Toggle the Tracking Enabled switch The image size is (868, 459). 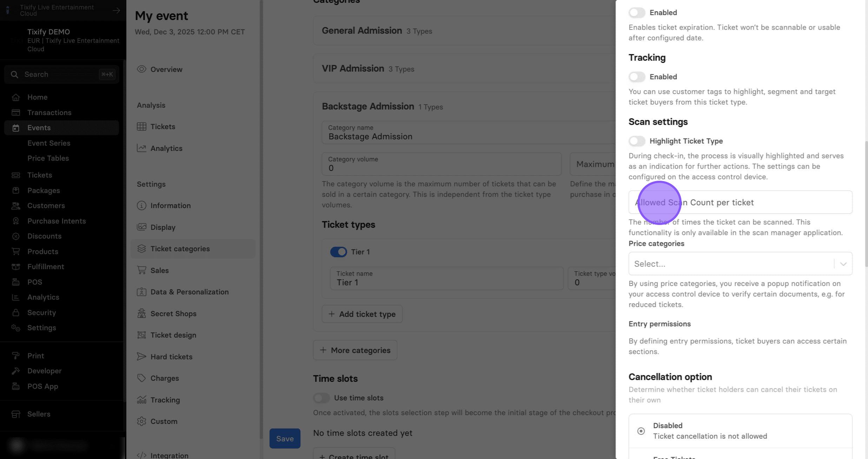tap(637, 77)
